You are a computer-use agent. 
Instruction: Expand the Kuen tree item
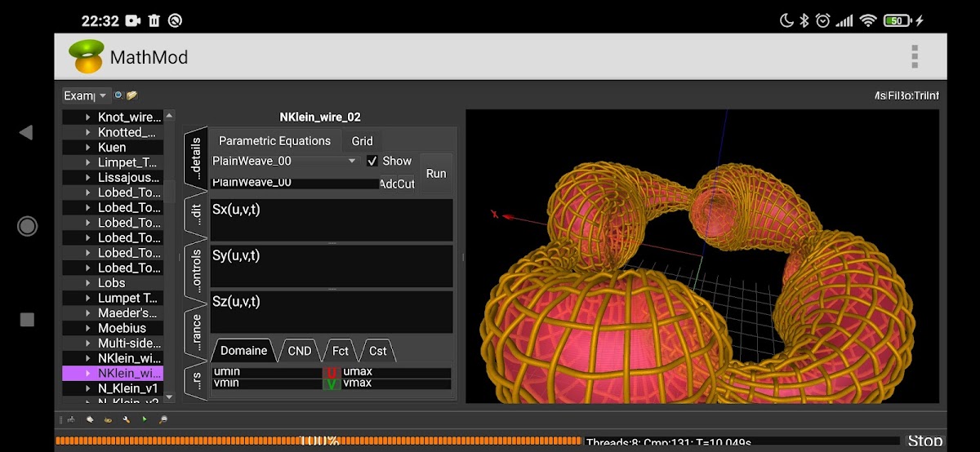point(88,148)
